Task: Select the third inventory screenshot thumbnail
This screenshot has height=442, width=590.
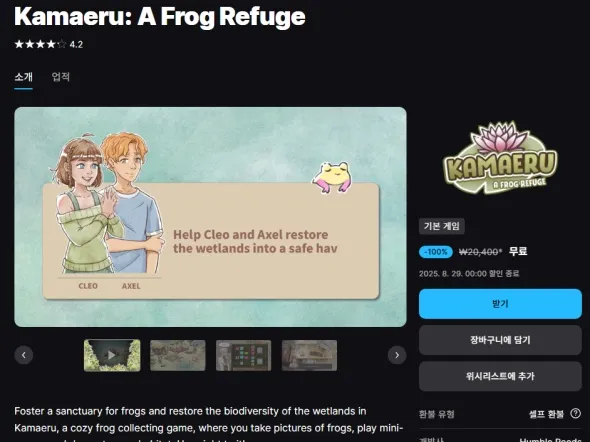Action: pos(243,355)
